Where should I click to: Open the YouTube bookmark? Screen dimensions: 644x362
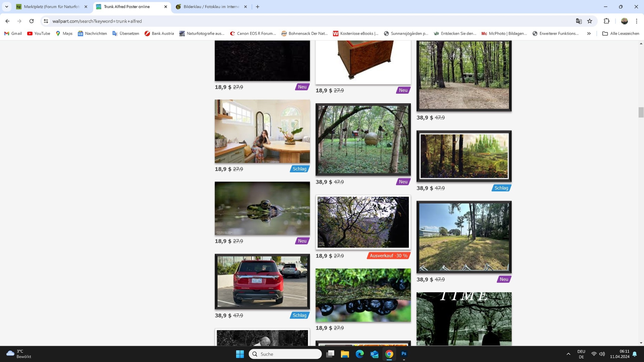coord(38,33)
